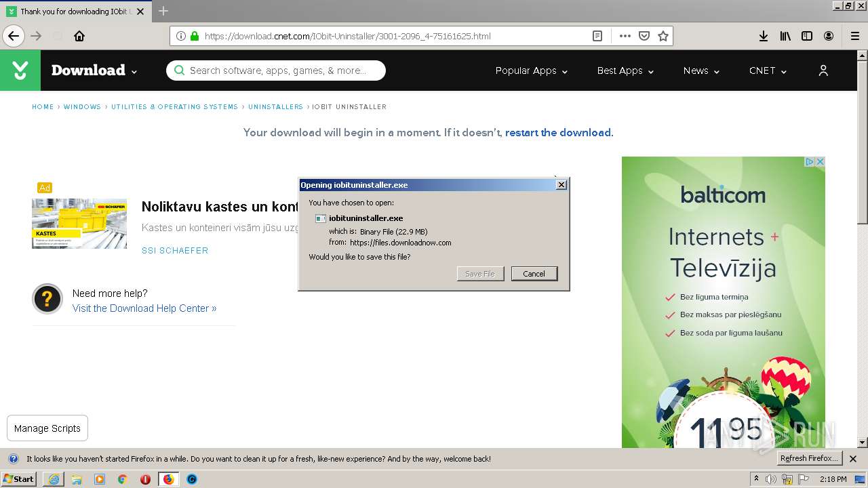Viewport: 868px width, 488px height.
Task: Open the Library icon in toolbar
Action: (785, 36)
